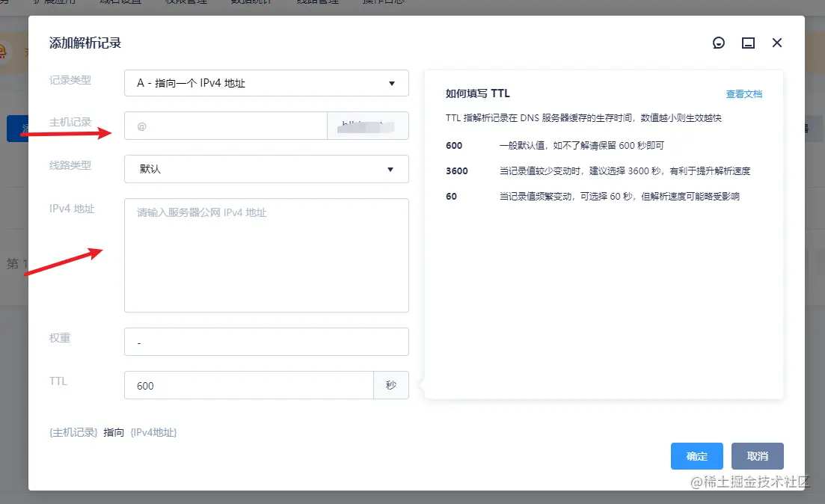Image resolution: width=825 pixels, height=504 pixels.
Task: Open the 记录类型 dropdown showing A record
Action: point(266,83)
